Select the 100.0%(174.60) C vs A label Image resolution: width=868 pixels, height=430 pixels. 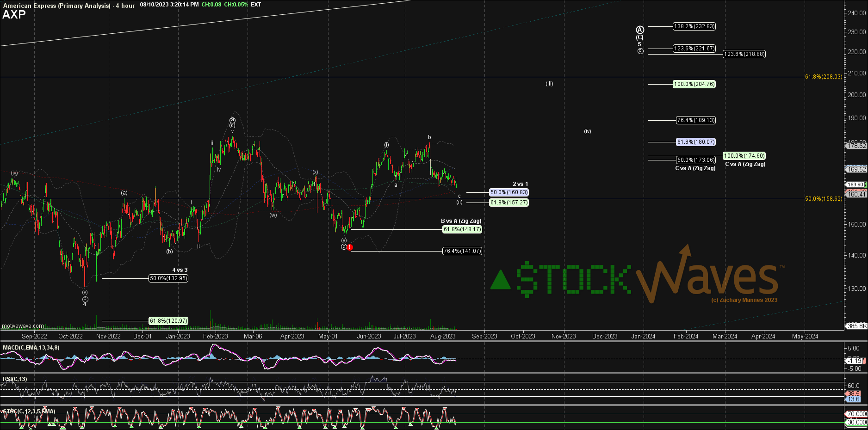744,156
